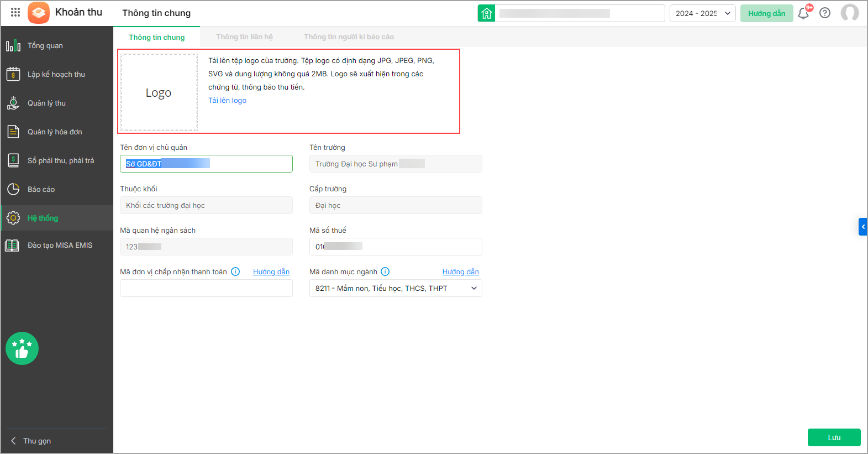868x454 pixels.
Task: Focus the Mã đơn vị chấp nhận thanh toán field
Action: click(x=206, y=288)
